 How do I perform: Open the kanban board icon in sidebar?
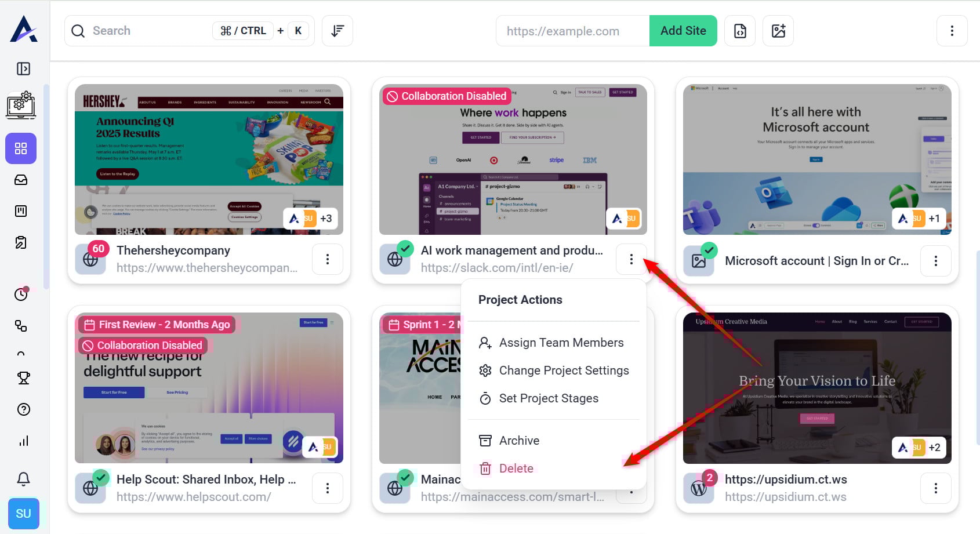[21, 211]
